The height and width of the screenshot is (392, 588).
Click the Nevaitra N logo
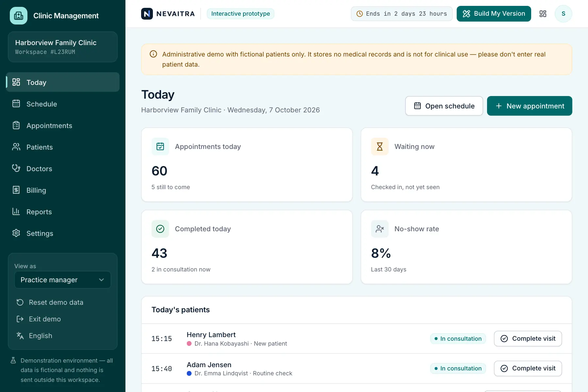pos(147,14)
